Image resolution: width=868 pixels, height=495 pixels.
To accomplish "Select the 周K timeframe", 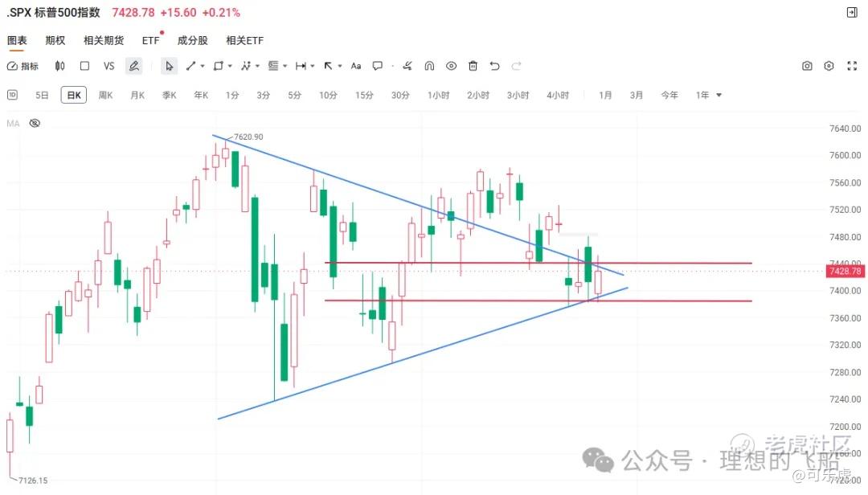I will tap(106, 96).
